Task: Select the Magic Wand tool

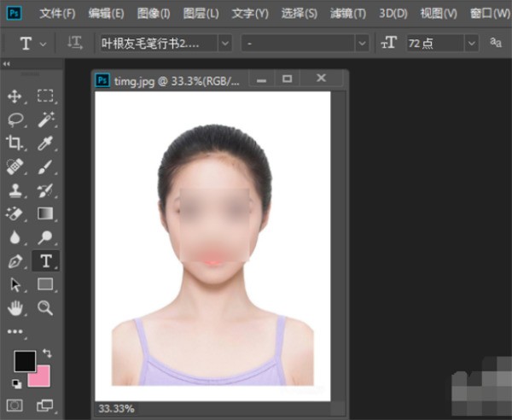Action: [45, 120]
